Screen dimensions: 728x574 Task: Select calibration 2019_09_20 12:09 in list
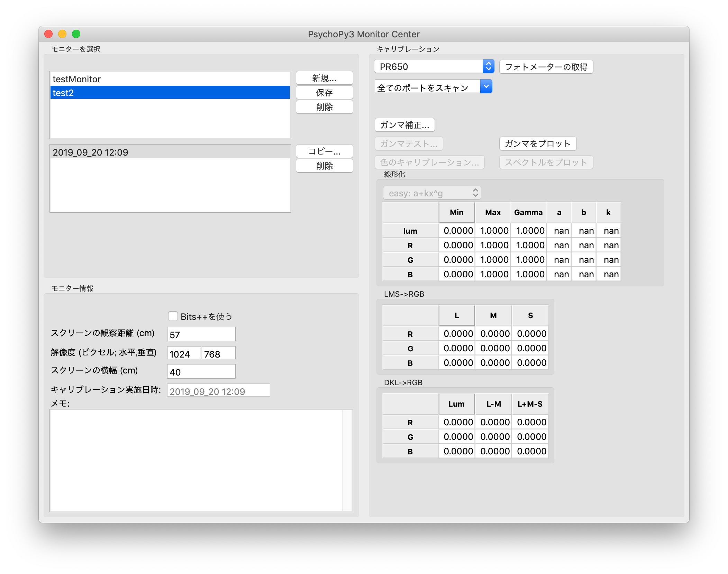(x=170, y=152)
